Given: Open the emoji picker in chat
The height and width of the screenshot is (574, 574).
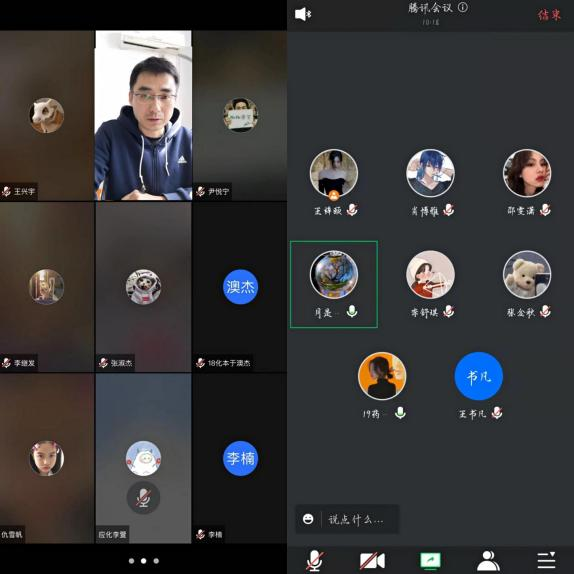Looking at the screenshot, I should coord(308,519).
